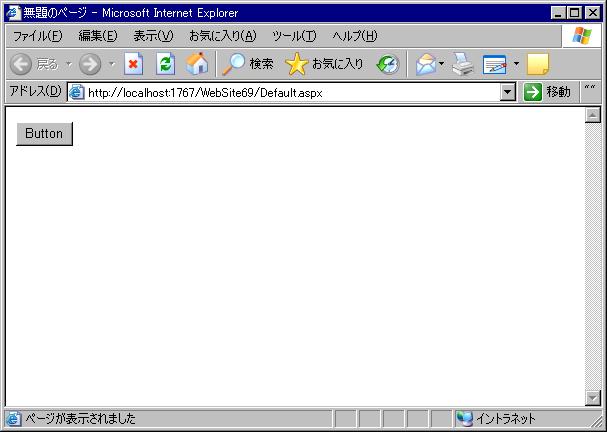Open the address bar dropdown list
The image size is (607, 432).
pyautogui.click(x=508, y=93)
